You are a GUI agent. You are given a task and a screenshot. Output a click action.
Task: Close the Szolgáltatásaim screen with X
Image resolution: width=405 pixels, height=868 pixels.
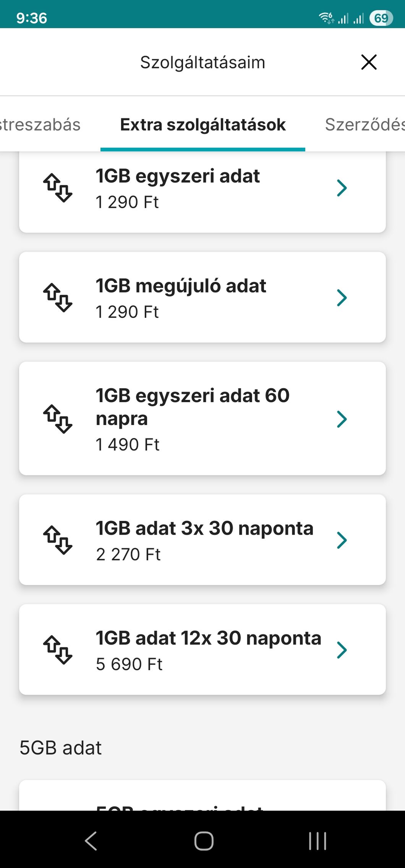tap(369, 62)
